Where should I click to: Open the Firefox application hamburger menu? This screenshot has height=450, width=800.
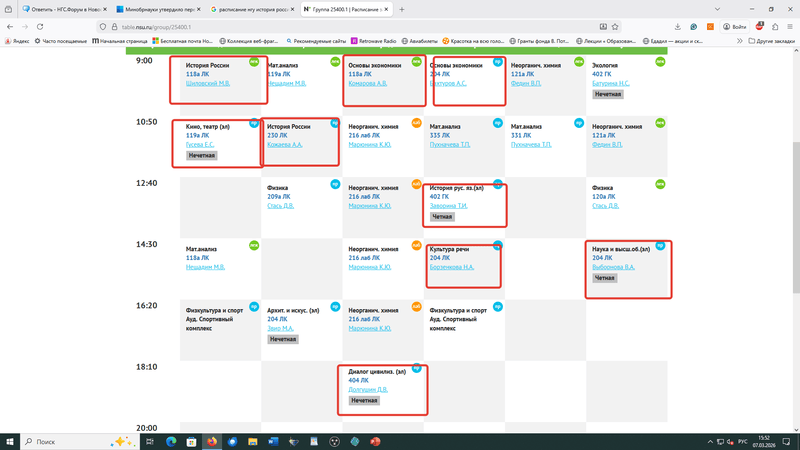[790, 27]
